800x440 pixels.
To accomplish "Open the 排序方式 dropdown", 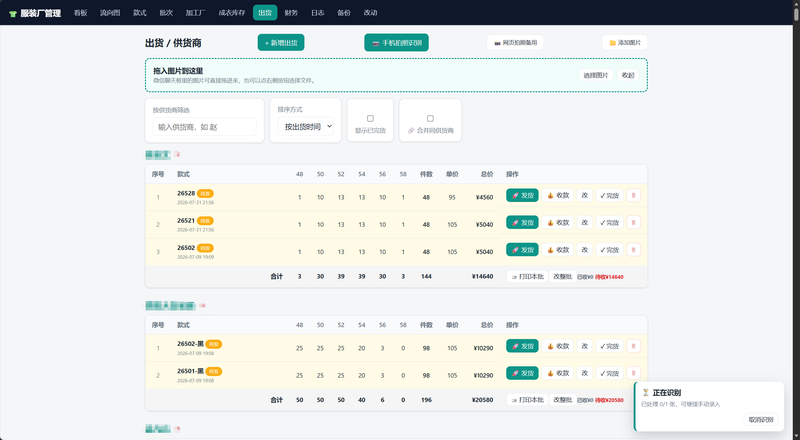I will [x=306, y=127].
